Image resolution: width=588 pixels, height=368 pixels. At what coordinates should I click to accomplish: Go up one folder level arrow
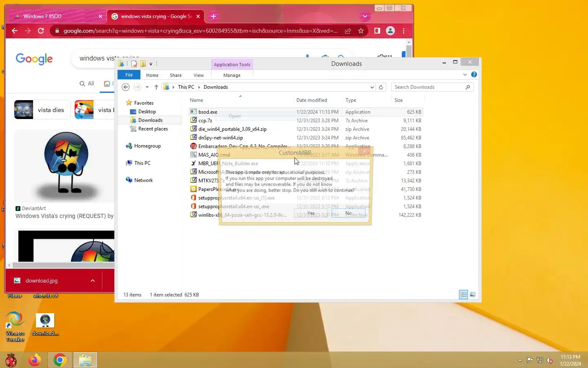(156, 87)
